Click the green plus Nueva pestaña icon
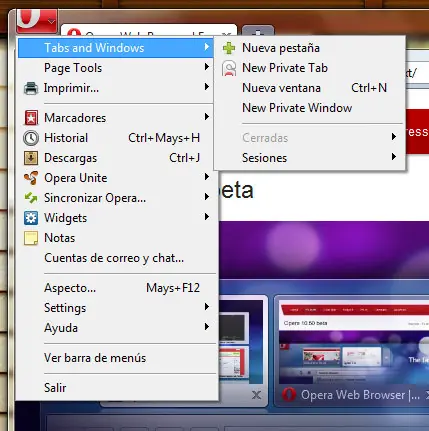The width and height of the screenshot is (429, 431). pos(229,48)
